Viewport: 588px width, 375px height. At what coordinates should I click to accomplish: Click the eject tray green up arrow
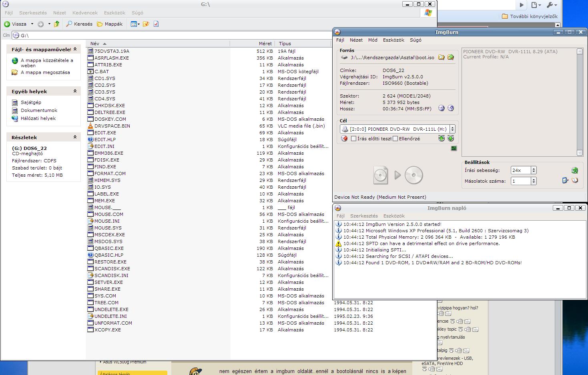(x=441, y=138)
